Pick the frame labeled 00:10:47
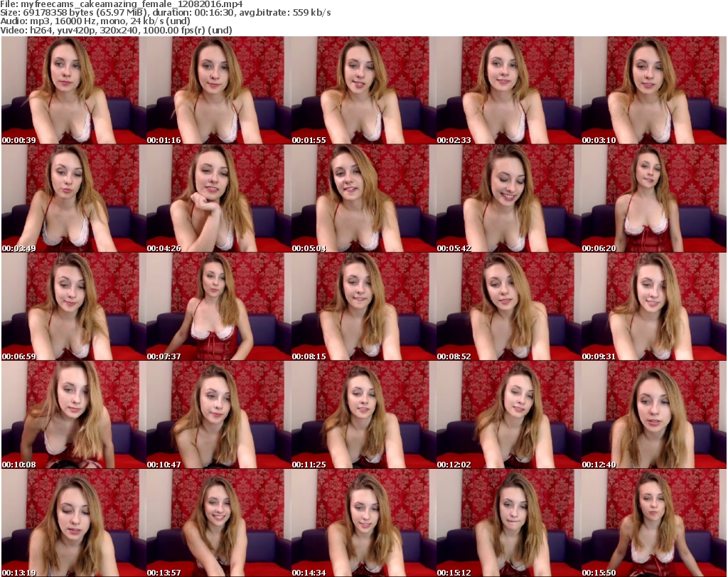The image size is (728, 577). [x=219, y=415]
